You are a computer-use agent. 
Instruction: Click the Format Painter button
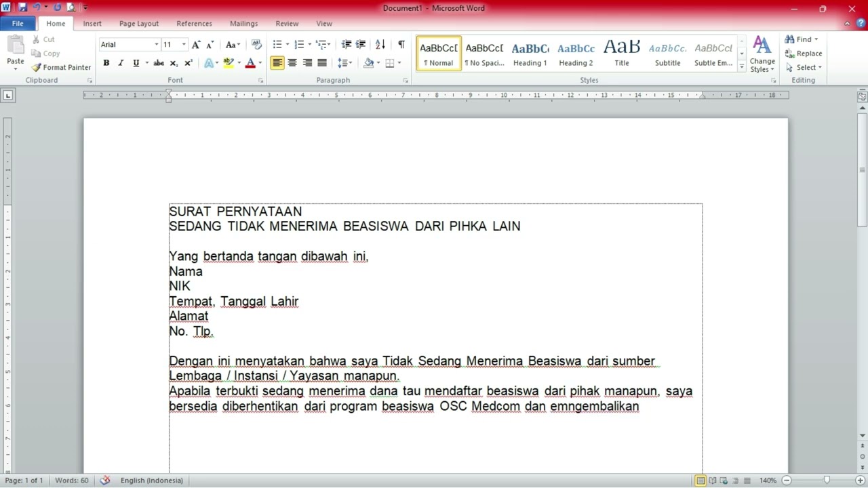(61, 67)
